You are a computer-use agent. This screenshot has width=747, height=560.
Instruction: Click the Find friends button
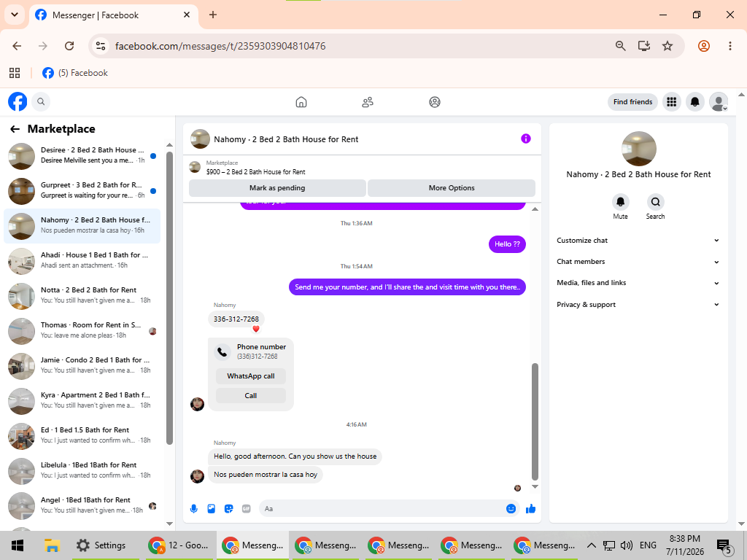tap(632, 102)
